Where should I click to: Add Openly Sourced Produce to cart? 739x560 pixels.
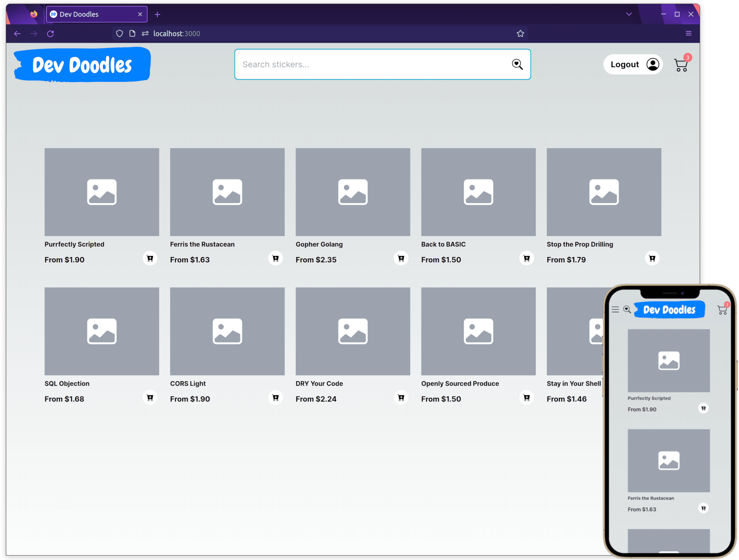coord(526,397)
